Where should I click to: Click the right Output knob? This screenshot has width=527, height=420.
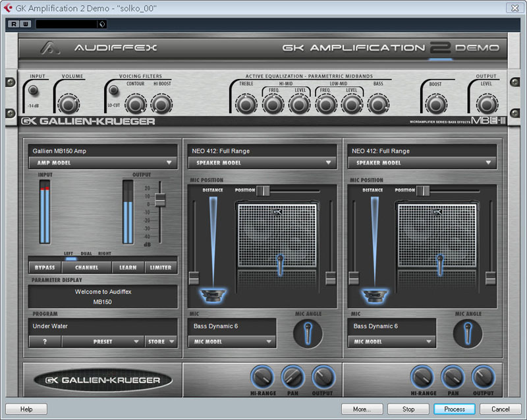(x=484, y=377)
